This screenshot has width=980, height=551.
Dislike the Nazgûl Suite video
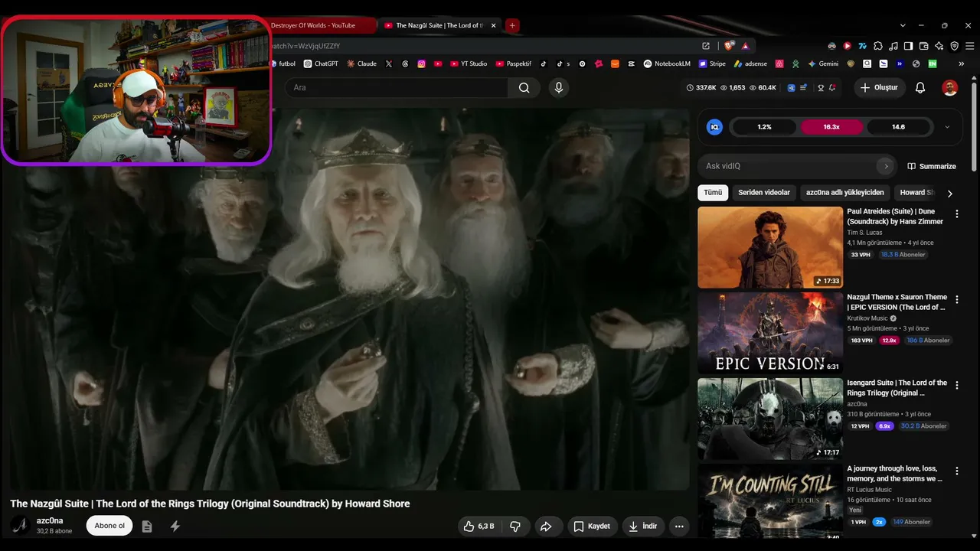point(515,527)
